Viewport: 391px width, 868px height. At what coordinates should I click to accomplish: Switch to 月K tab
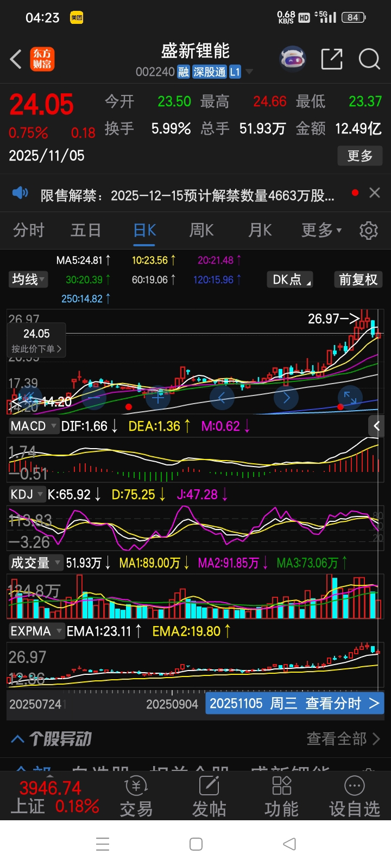(x=260, y=230)
